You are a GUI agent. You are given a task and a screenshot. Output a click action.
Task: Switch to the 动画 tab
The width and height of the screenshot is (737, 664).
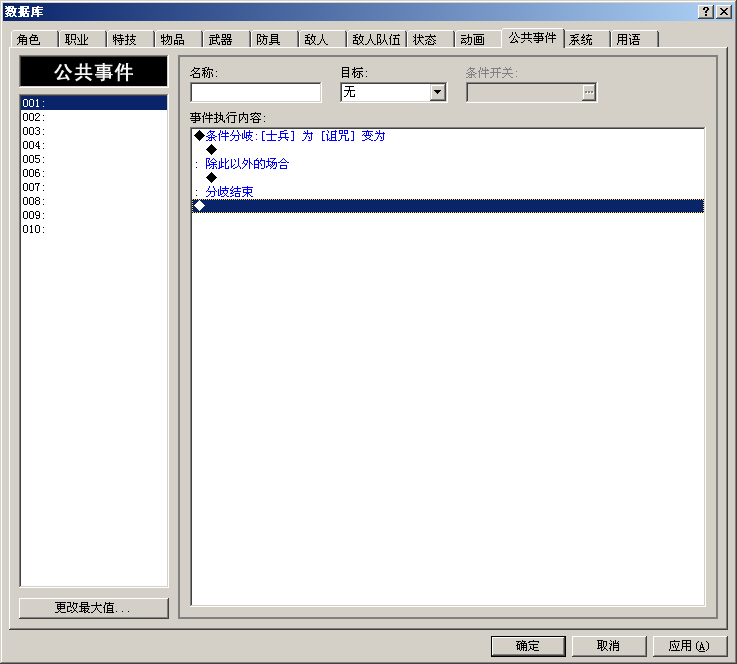pyautogui.click(x=478, y=39)
